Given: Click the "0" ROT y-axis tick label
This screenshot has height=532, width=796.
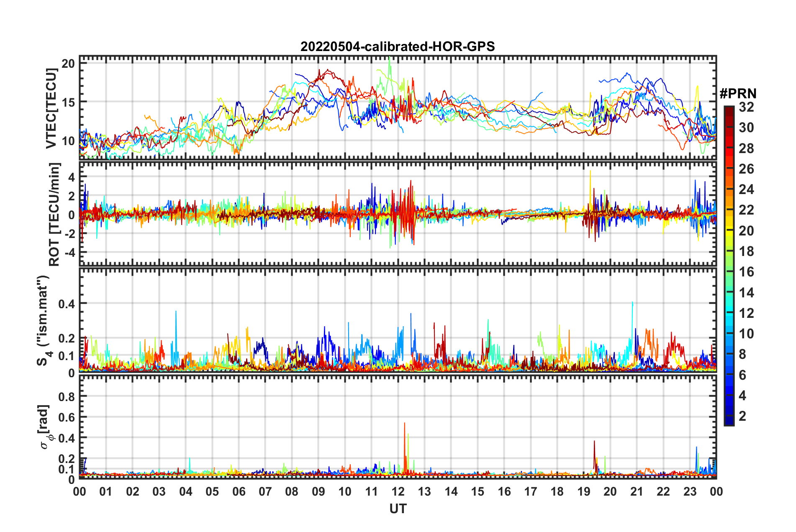Looking at the screenshot, I should click(72, 215).
